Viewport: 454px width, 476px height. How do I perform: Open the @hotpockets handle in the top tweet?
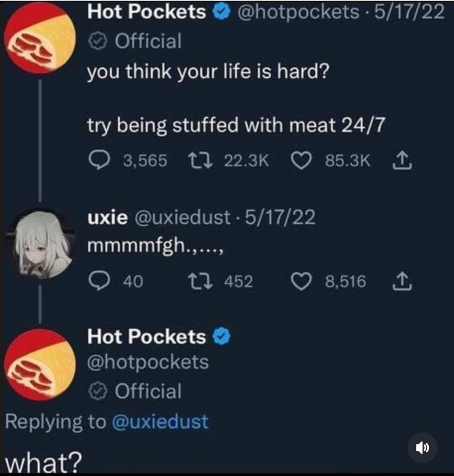point(298,12)
